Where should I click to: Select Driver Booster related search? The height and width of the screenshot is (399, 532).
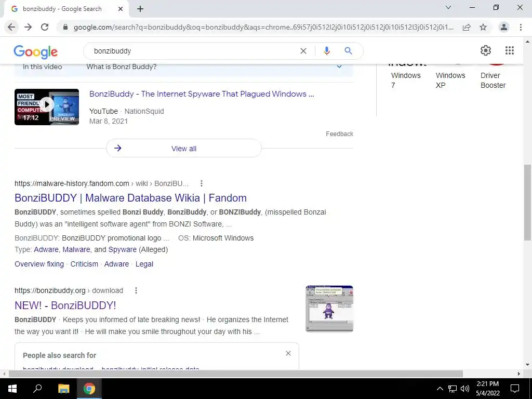(x=493, y=80)
